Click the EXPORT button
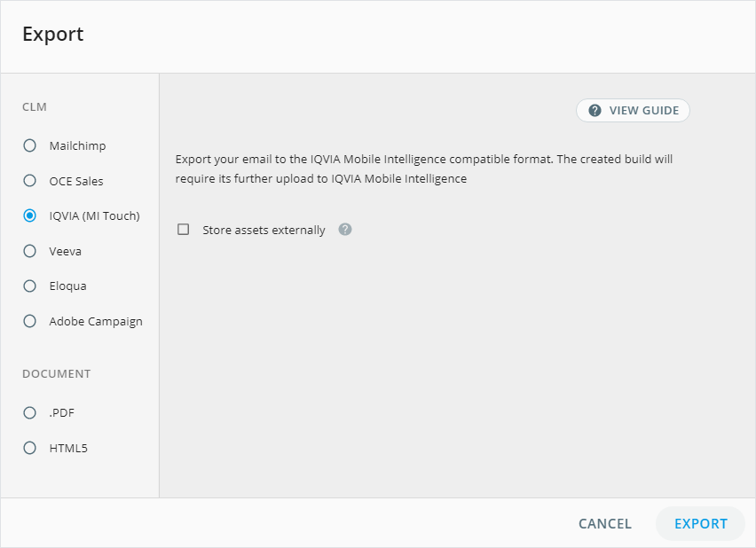 click(700, 523)
